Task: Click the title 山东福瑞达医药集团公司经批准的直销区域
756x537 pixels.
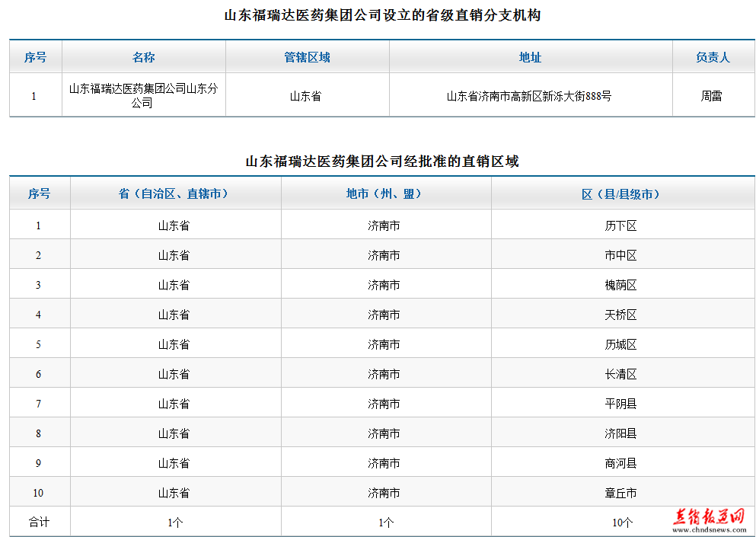Action: click(x=382, y=161)
